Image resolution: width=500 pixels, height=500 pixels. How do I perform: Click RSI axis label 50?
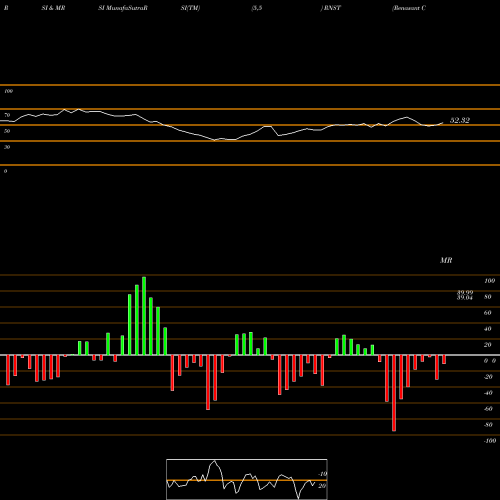7,131
